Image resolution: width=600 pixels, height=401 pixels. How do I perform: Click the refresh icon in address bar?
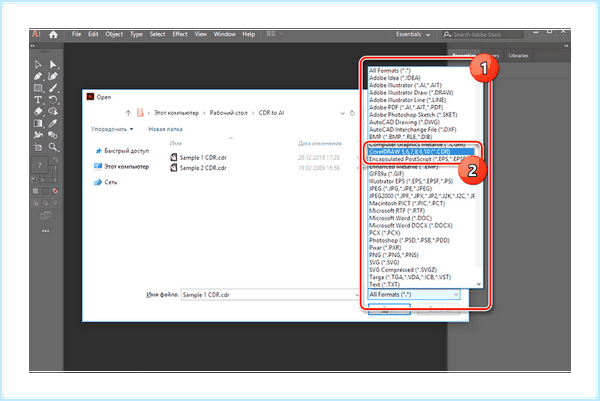pos(352,113)
